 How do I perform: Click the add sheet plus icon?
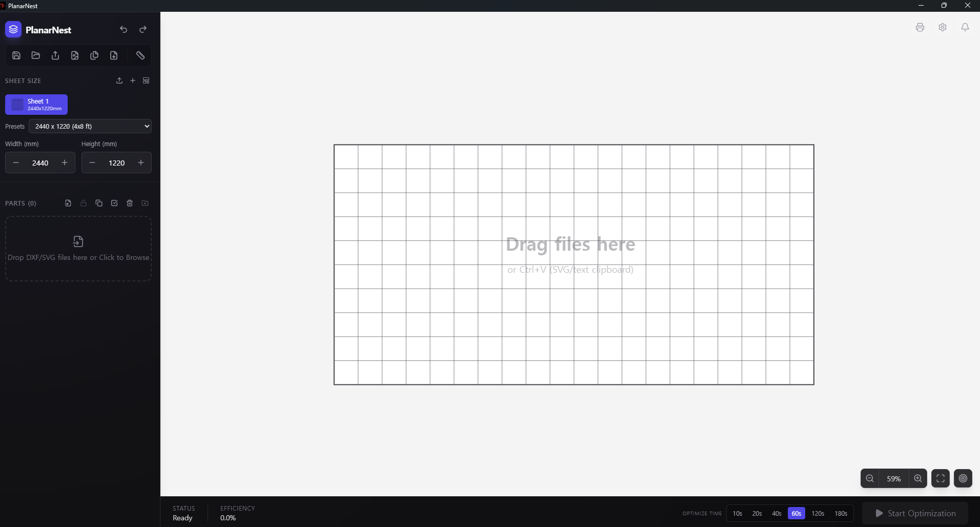132,80
